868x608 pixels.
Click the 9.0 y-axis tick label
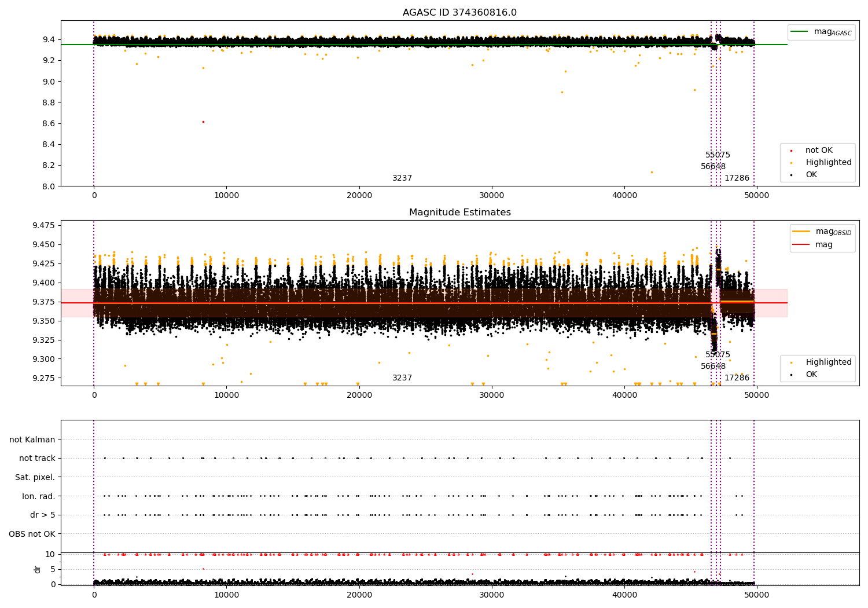(49, 82)
